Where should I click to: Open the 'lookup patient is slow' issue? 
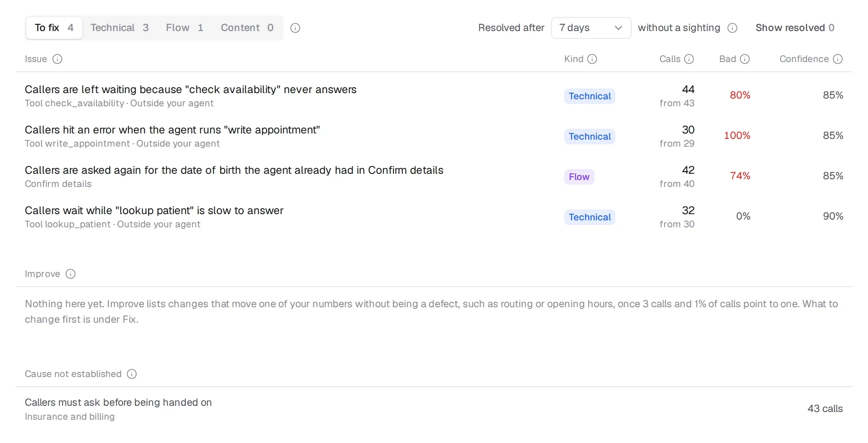click(434, 217)
